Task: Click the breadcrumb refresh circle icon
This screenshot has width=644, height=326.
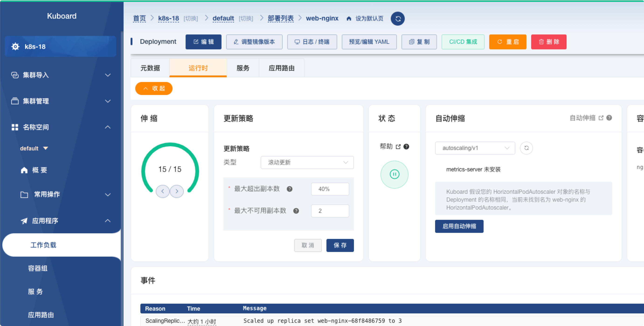Action: pos(398,19)
